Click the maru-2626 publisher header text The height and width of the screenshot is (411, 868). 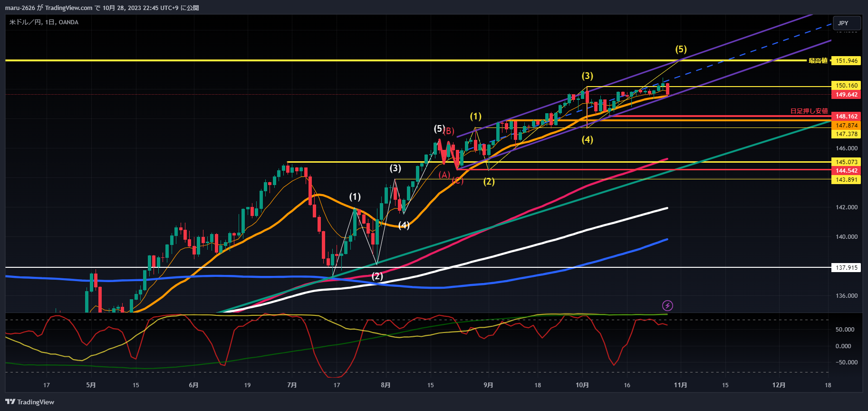102,8
